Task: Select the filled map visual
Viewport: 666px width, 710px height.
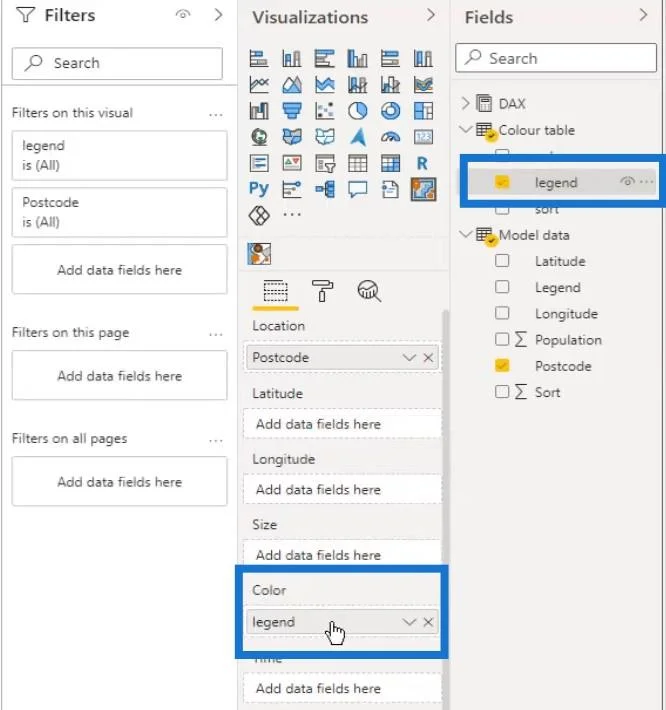Action: point(292,137)
